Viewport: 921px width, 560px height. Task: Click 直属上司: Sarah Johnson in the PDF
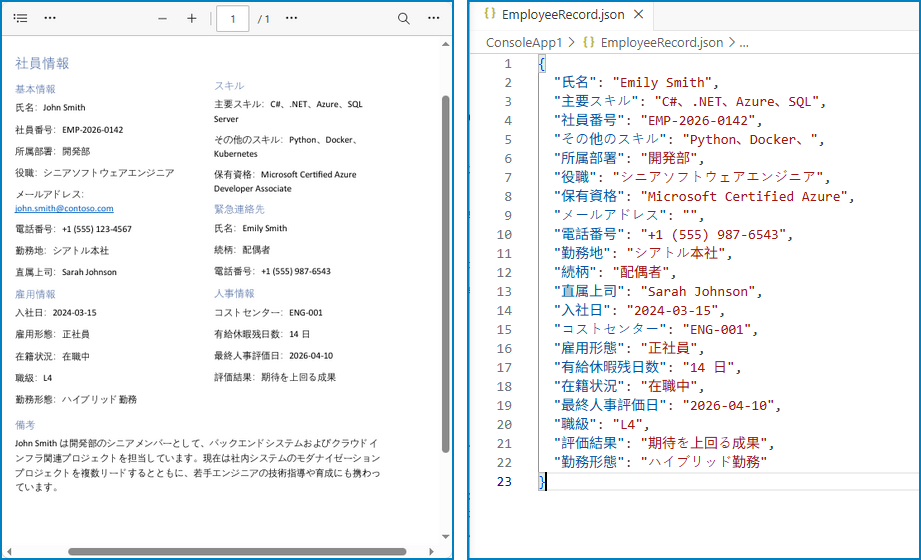tap(66, 272)
